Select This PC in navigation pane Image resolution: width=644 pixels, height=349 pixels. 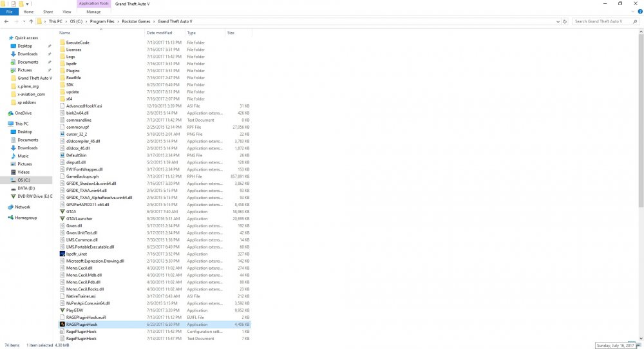pos(21,124)
